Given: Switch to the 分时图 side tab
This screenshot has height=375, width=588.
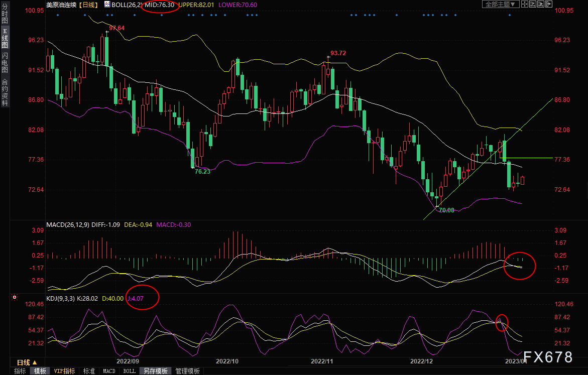Looking at the screenshot, I should point(5,14).
